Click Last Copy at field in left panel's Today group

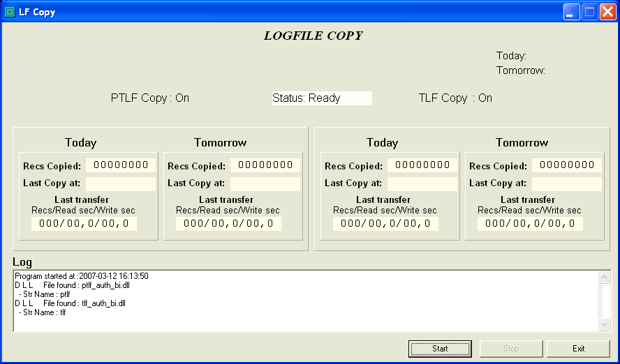point(121,184)
